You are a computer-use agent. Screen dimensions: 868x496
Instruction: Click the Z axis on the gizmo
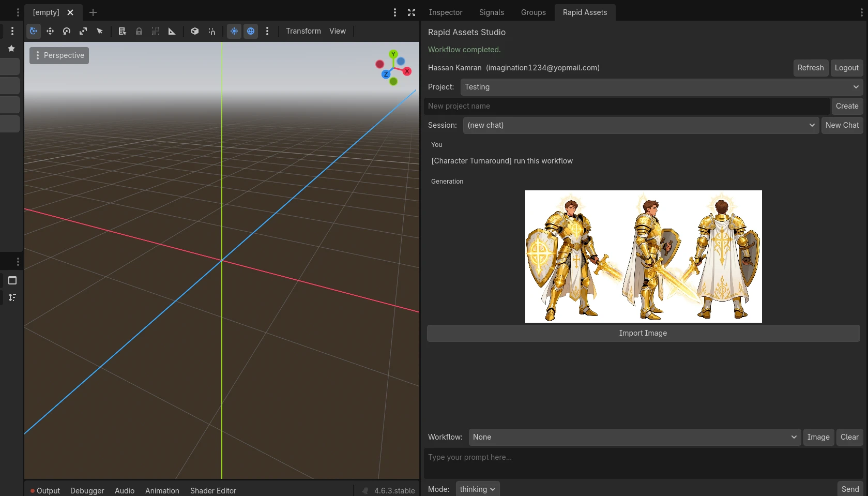386,74
